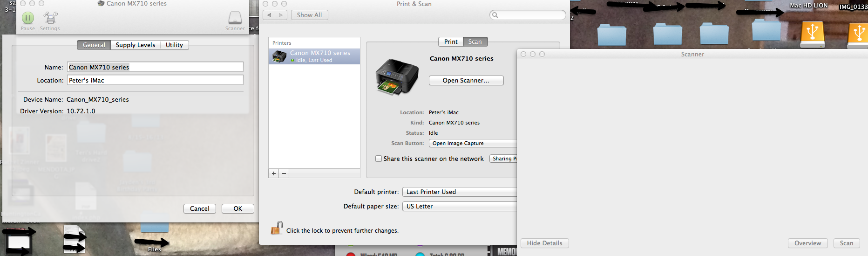
Task: Click the Scan button in Scanner window
Action: coord(847,243)
